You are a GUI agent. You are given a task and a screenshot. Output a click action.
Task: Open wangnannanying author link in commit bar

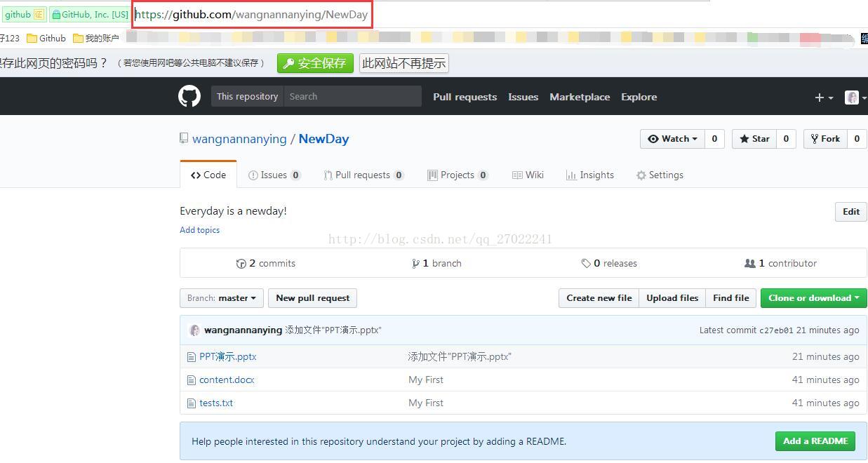(243, 330)
